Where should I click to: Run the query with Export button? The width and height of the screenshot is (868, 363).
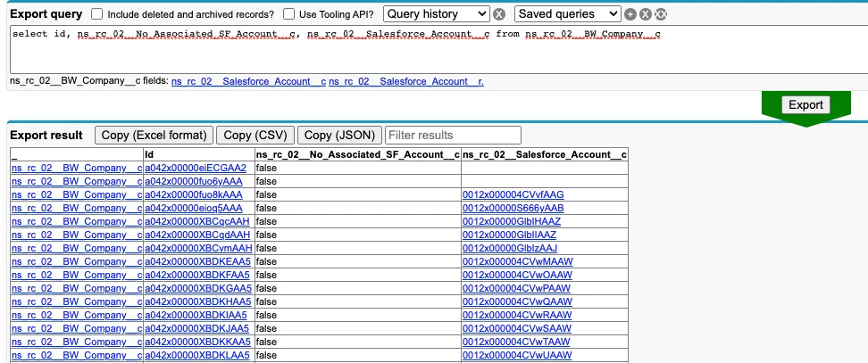point(805,105)
